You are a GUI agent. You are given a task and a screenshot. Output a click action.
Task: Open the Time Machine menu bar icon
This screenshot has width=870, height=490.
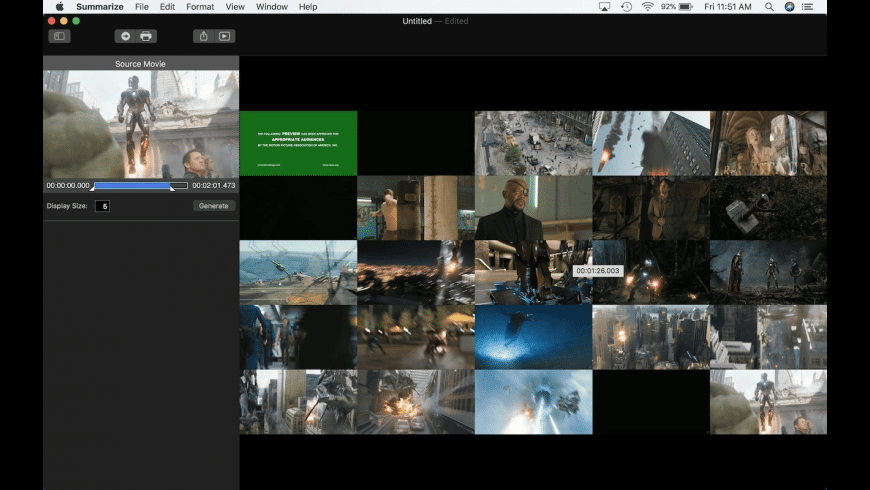626,7
